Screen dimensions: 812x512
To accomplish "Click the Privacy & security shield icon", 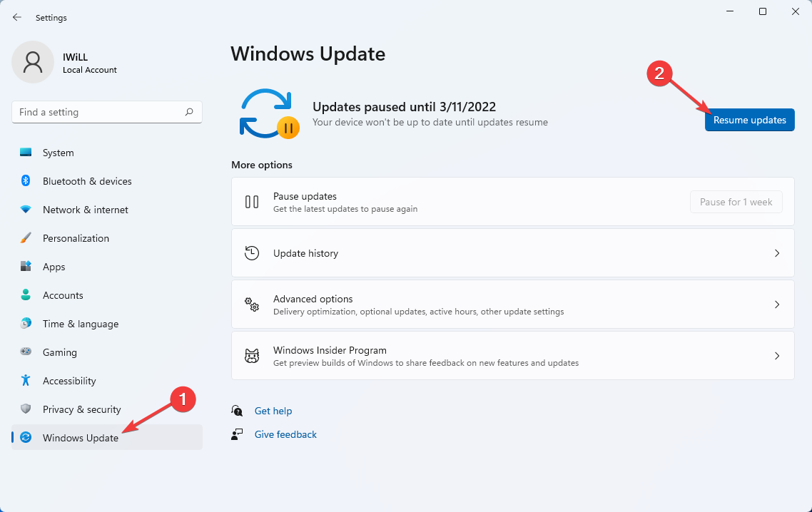I will pyautogui.click(x=26, y=409).
